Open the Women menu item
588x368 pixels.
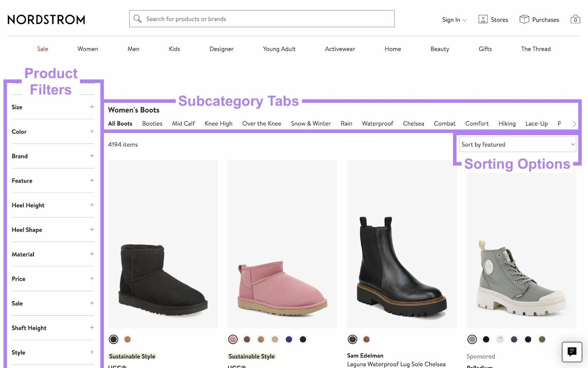pyautogui.click(x=87, y=49)
